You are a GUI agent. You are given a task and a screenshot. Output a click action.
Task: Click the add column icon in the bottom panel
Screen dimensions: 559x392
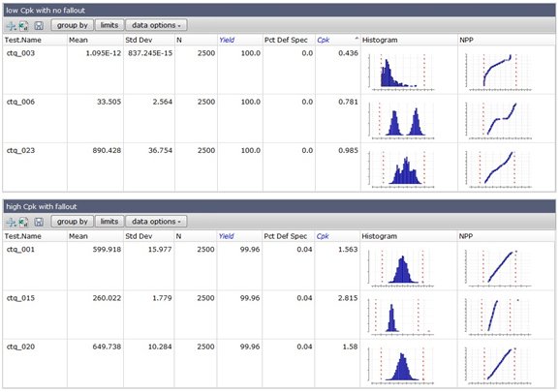[x=11, y=222]
